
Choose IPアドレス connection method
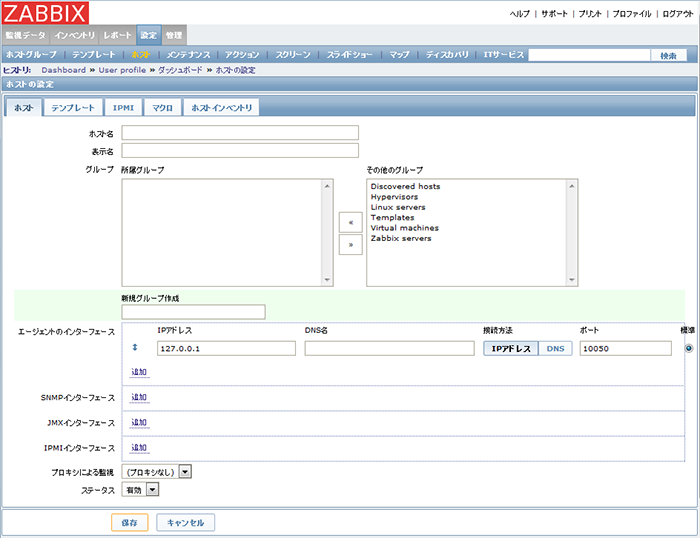tap(511, 349)
